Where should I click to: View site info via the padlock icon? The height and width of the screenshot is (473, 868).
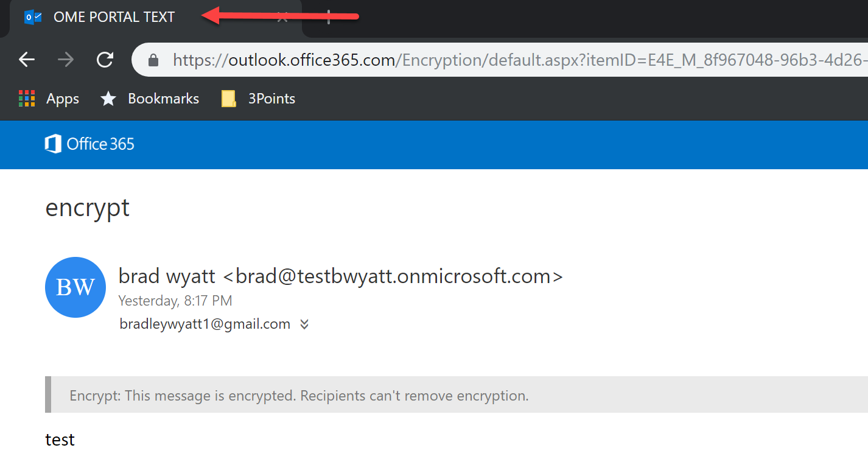(x=153, y=60)
